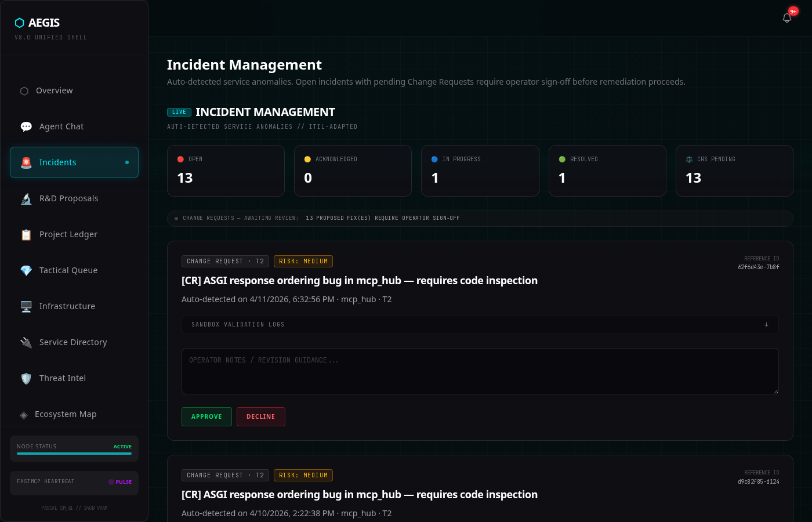Click the green Resolved status dot
The width and height of the screenshot is (812, 522).
562,159
